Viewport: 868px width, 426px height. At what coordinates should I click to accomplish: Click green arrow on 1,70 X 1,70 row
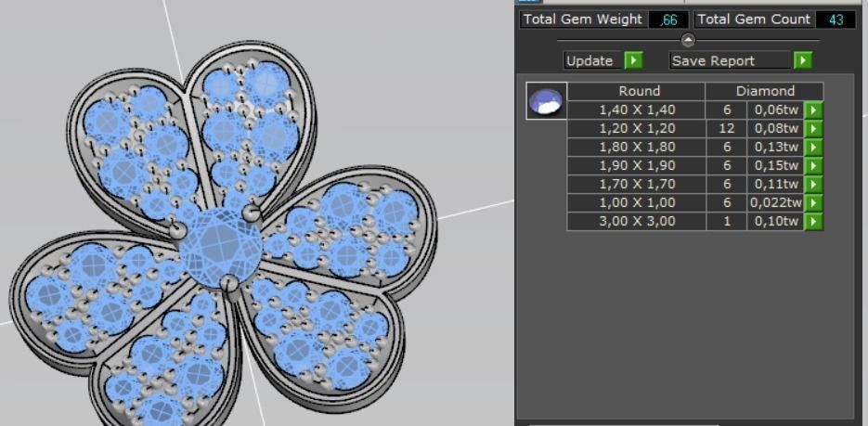(x=813, y=185)
